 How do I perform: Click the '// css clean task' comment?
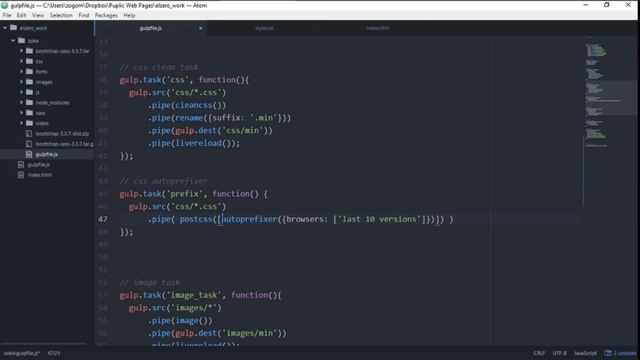pos(159,67)
